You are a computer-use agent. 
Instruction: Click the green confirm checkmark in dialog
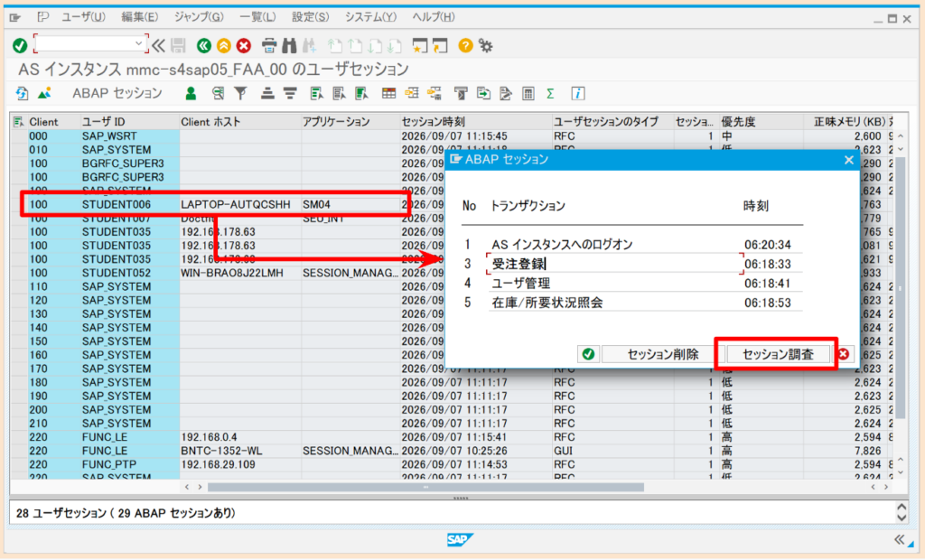[588, 354]
